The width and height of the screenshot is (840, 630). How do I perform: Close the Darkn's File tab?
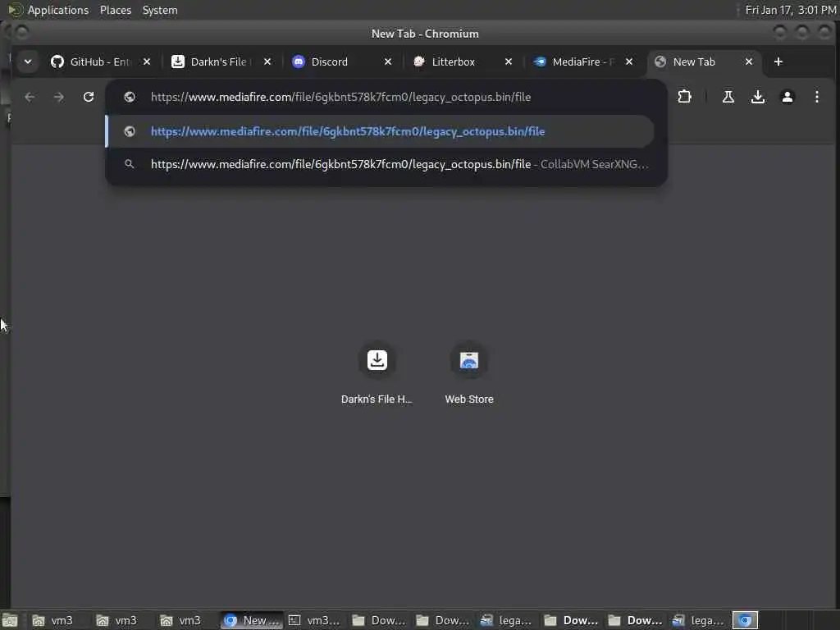267,62
